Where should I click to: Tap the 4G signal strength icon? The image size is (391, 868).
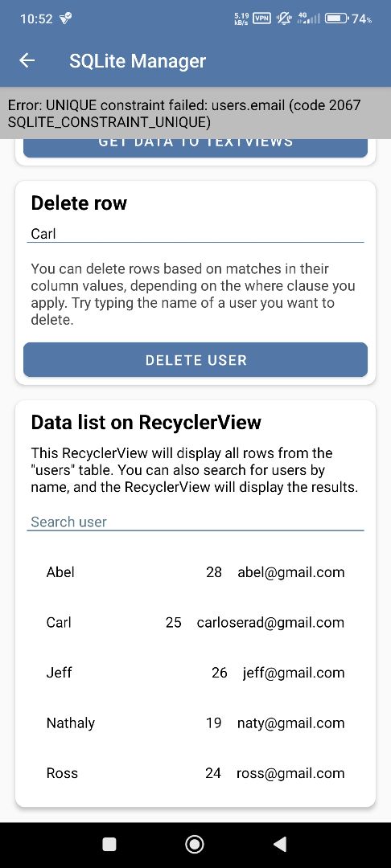click(x=309, y=18)
